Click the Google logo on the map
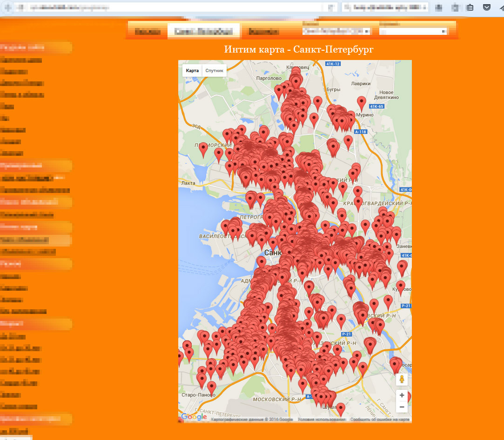Image resolution: width=504 pixels, height=440 pixels. [194, 417]
